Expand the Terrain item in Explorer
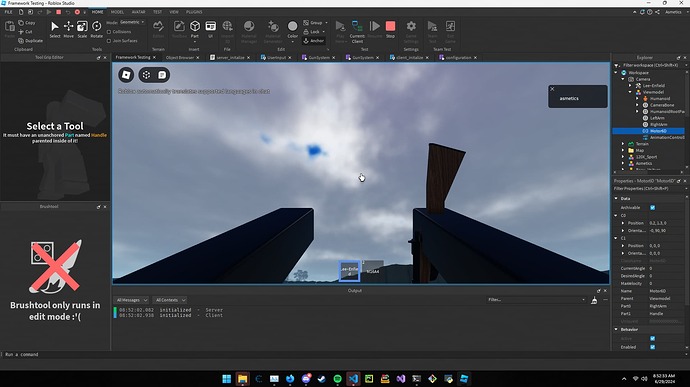This screenshot has height=387, width=690. [623, 144]
